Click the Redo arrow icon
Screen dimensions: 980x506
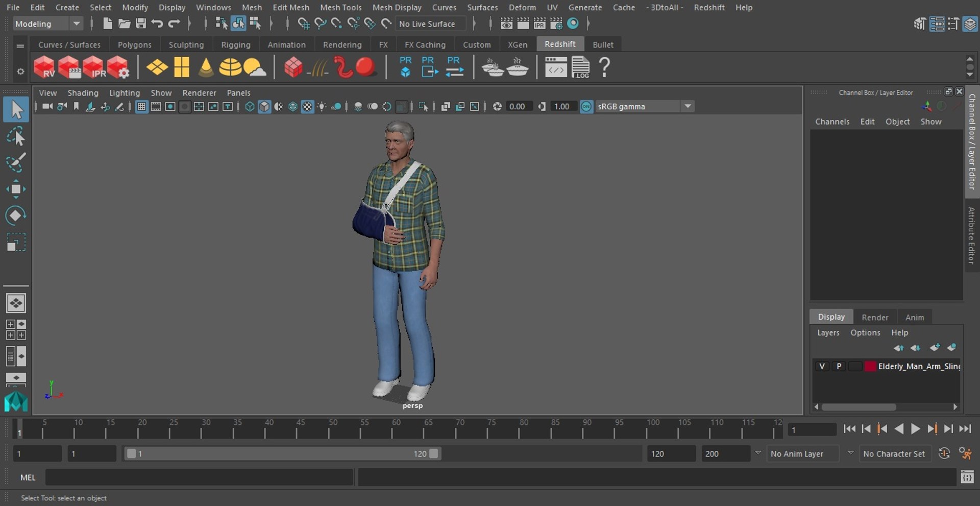coord(174,23)
